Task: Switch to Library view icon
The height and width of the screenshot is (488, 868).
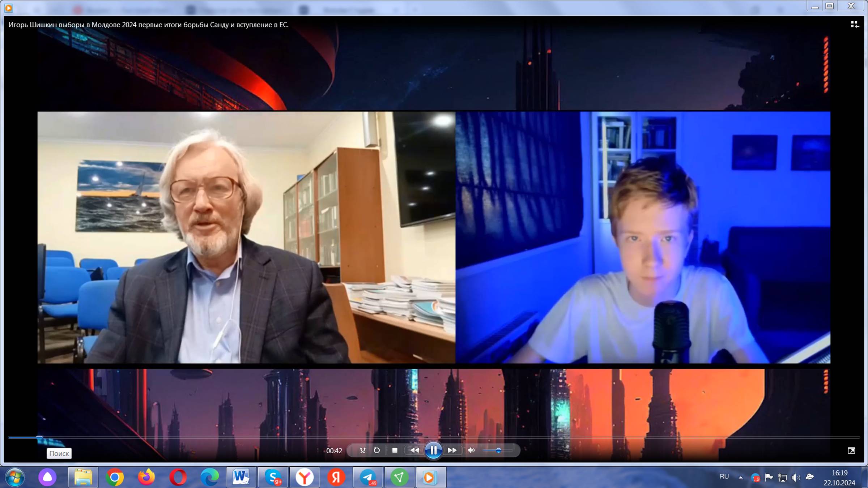Action: click(855, 25)
